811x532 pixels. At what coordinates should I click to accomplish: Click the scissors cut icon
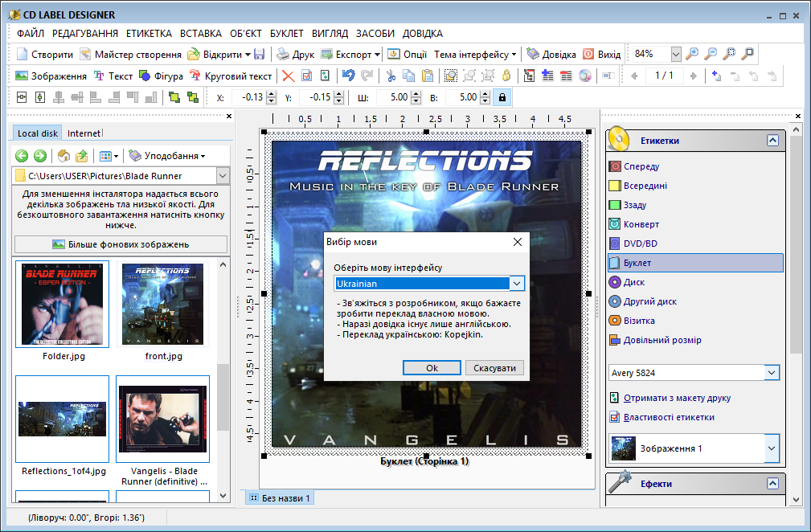tap(391, 76)
